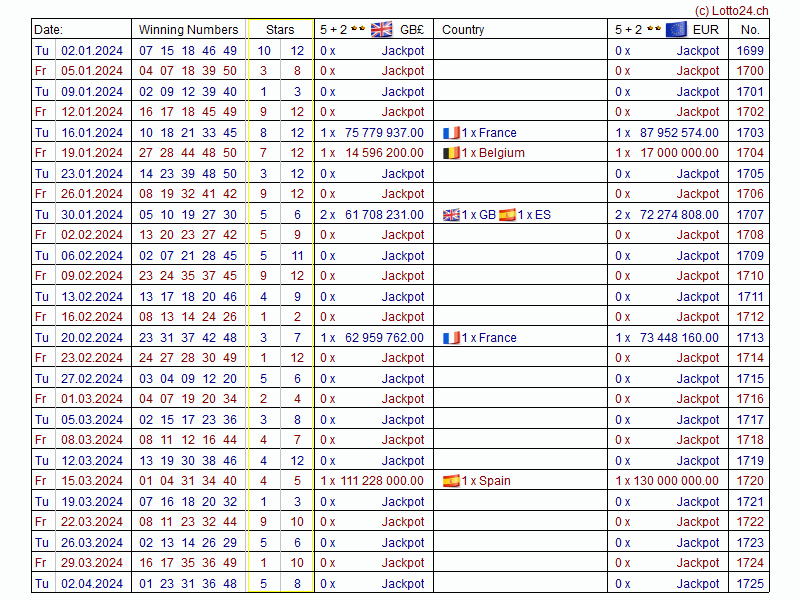Click the ES Spanish flag in the 30.01.2024 row
This screenshot has height=600, width=800.
508,214
